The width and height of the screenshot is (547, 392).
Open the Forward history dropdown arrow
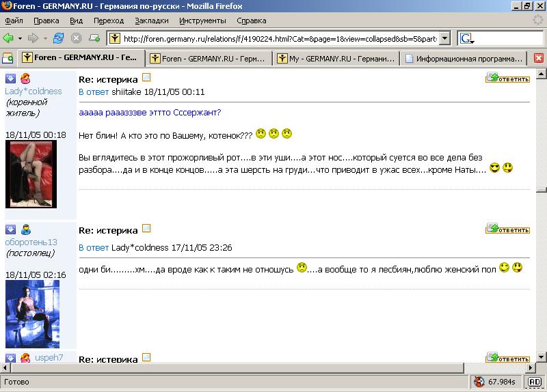[45, 38]
